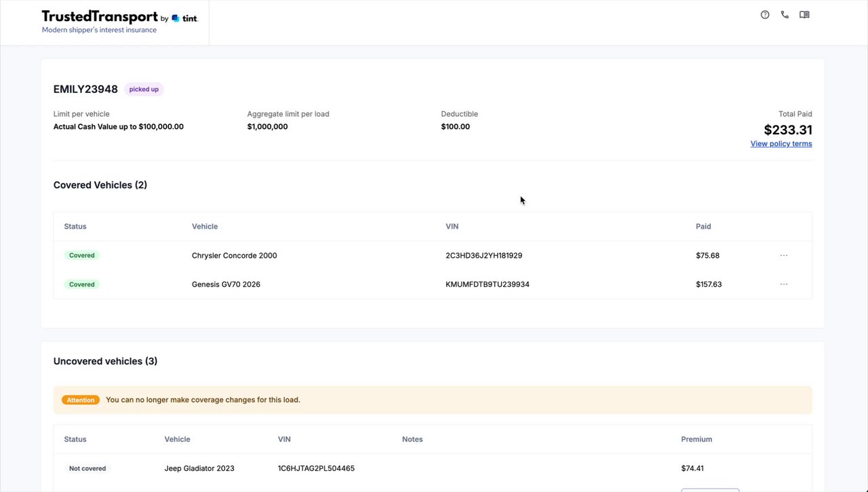Click the Jeep Gladiator 2023 vehicle name
Viewport: 868px width, 492px height.
coord(199,468)
